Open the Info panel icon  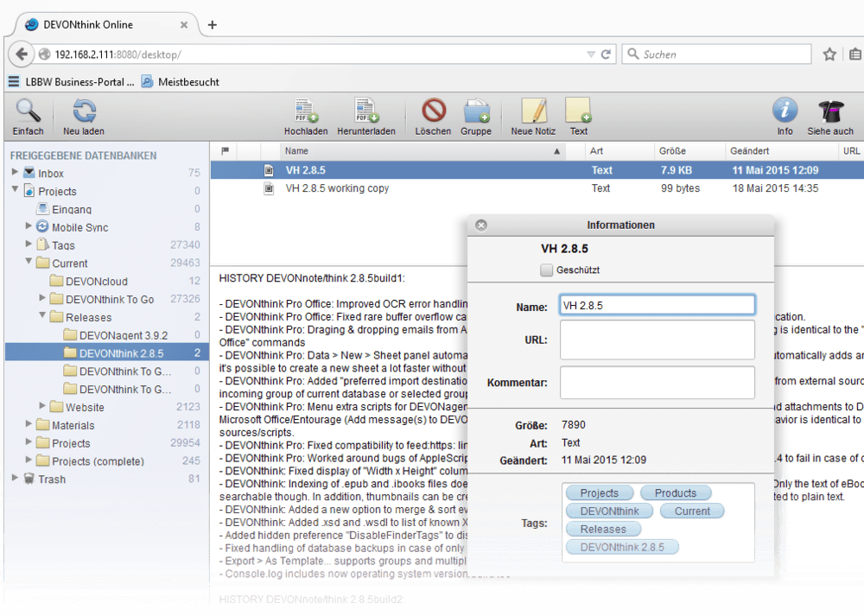point(785,111)
